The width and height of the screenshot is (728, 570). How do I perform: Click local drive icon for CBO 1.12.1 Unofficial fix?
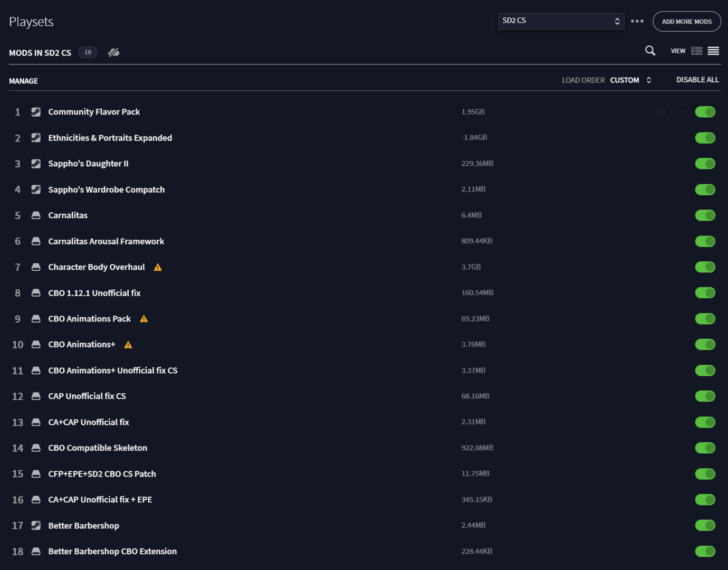tap(36, 293)
